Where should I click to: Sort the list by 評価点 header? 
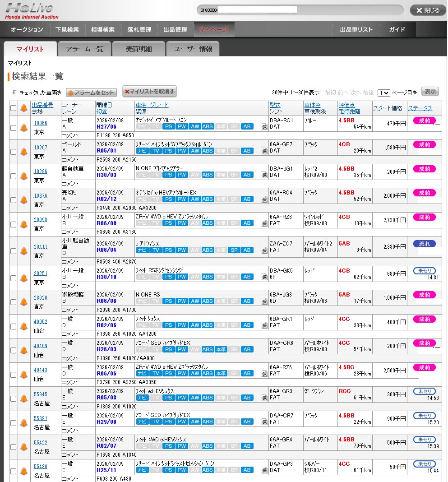tap(346, 105)
